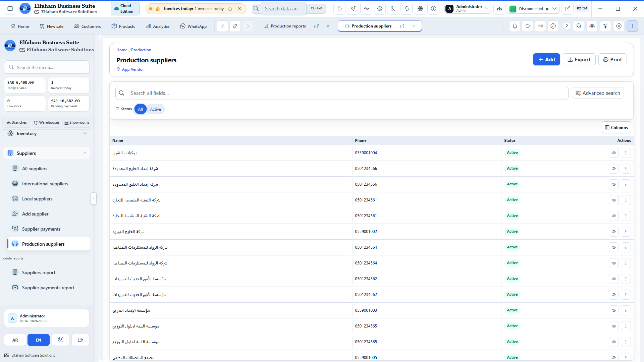The width and height of the screenshot is (644, 362).
Task: Open the connection status dropdown arrow
Action: 555,9
